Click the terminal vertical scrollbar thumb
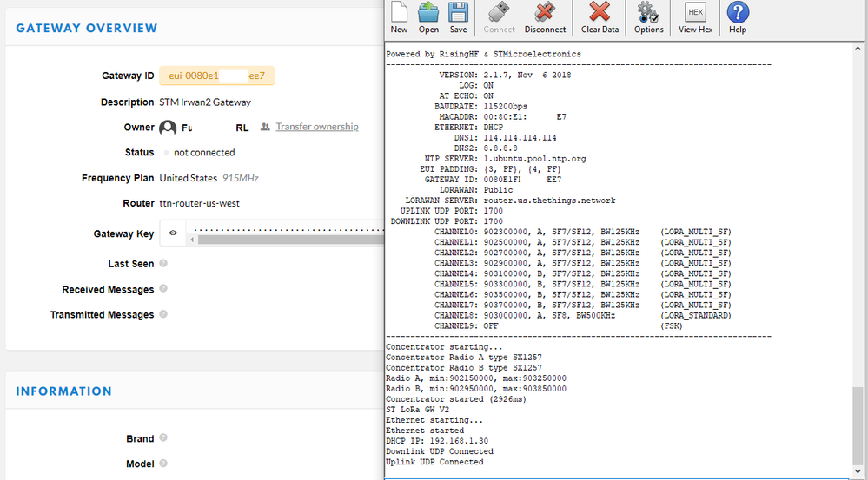The image size is (868, 480). [x=858, y=424]
